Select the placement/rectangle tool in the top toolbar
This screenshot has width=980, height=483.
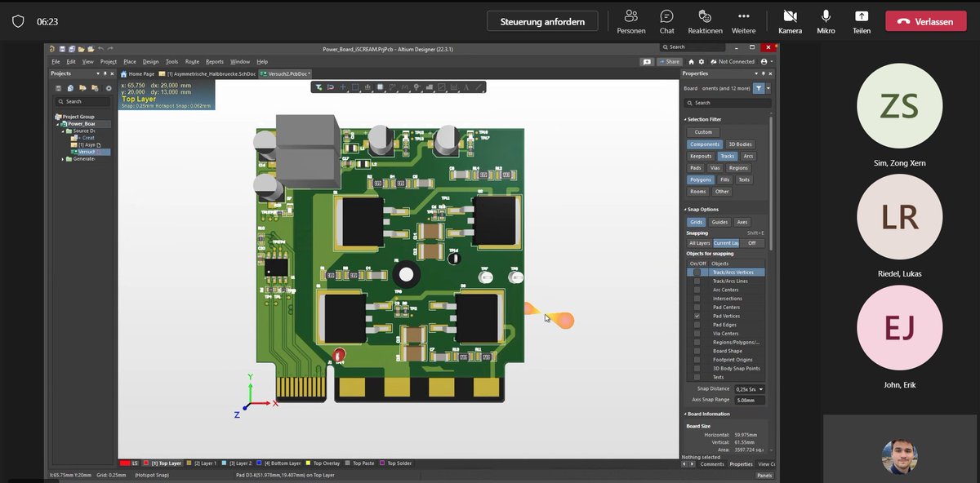click(x=354, y=86)
